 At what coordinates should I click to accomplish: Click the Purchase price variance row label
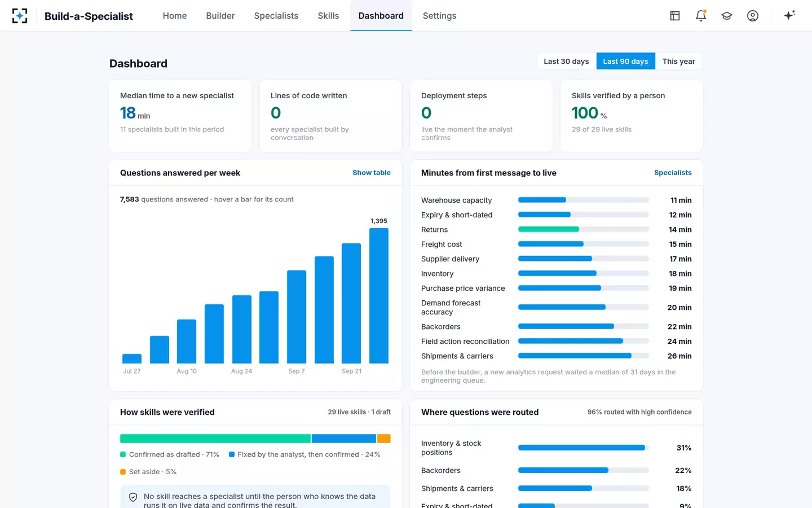click(463, 288)
